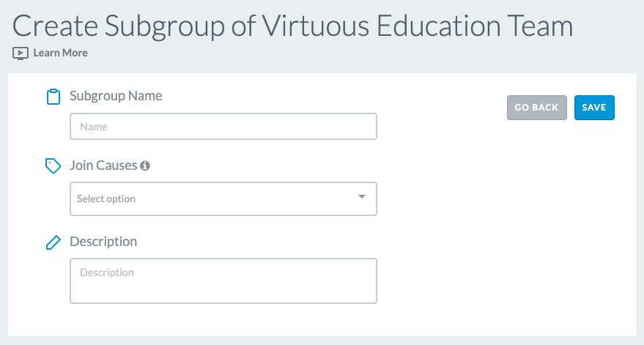Click the 'Name' placeholder text
Image resolution: width=644 pixels, height=345 pixels.
click(x=94, y=127)
